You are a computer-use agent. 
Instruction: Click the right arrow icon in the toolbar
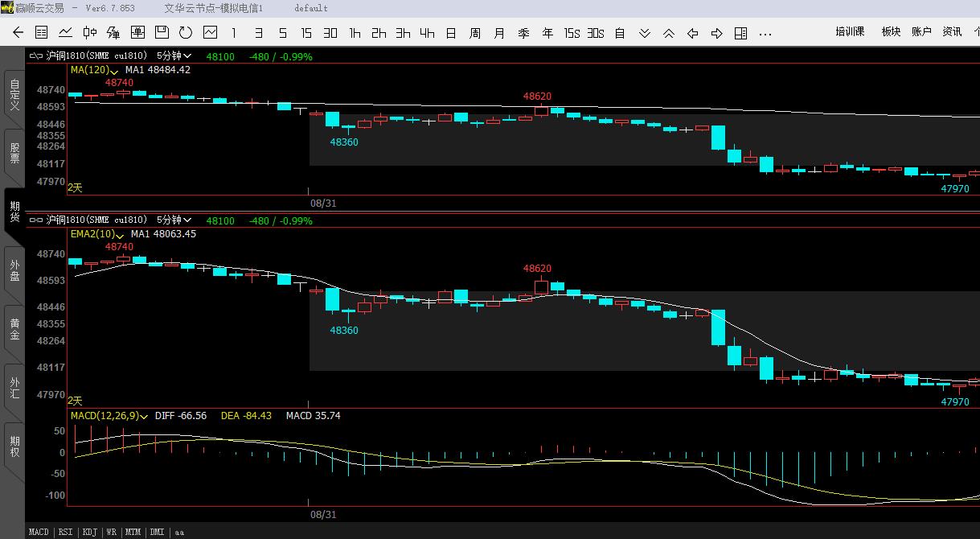(x=716, y=33)
